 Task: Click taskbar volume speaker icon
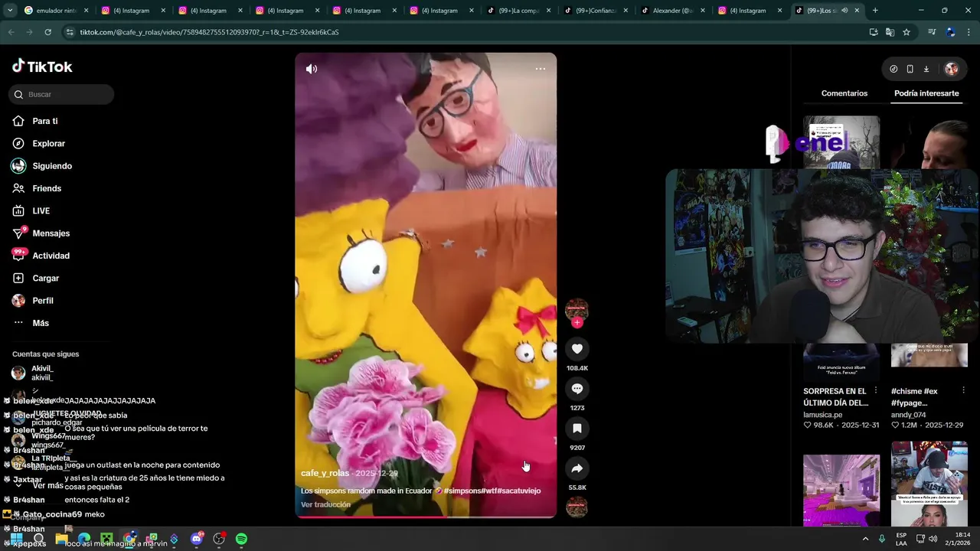(x=933, y=539)
